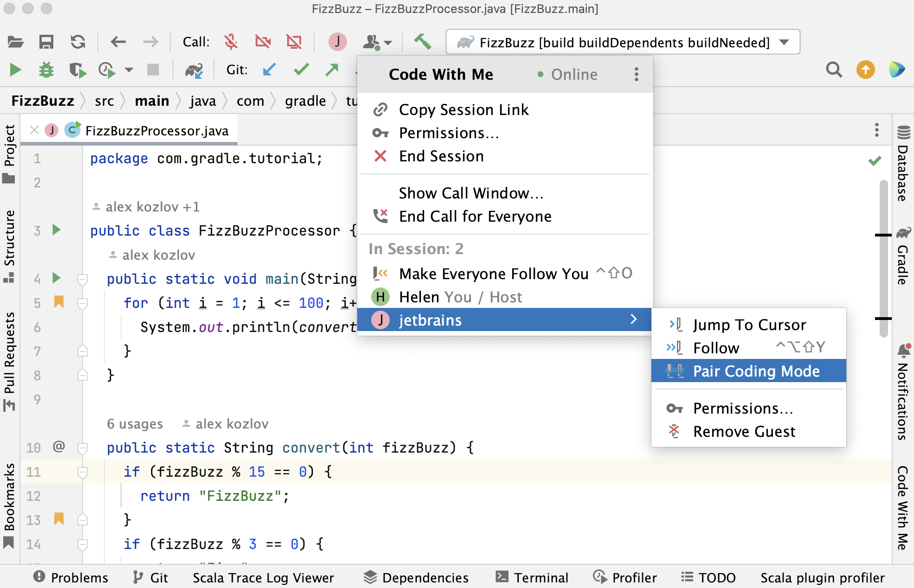Open Code With Me side panel

tap(903, 508)
